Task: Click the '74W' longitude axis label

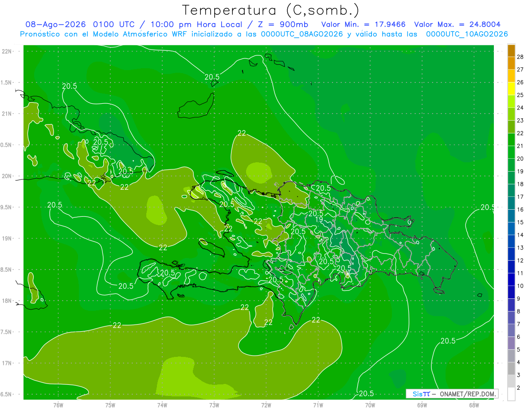Action: point(162,405)
